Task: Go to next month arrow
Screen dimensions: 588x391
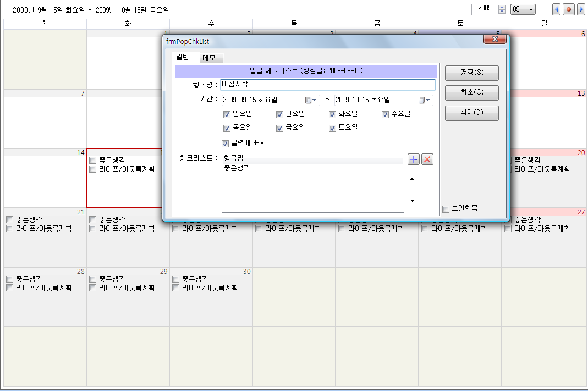Action: pyautogui.click(x=581, y=9)
